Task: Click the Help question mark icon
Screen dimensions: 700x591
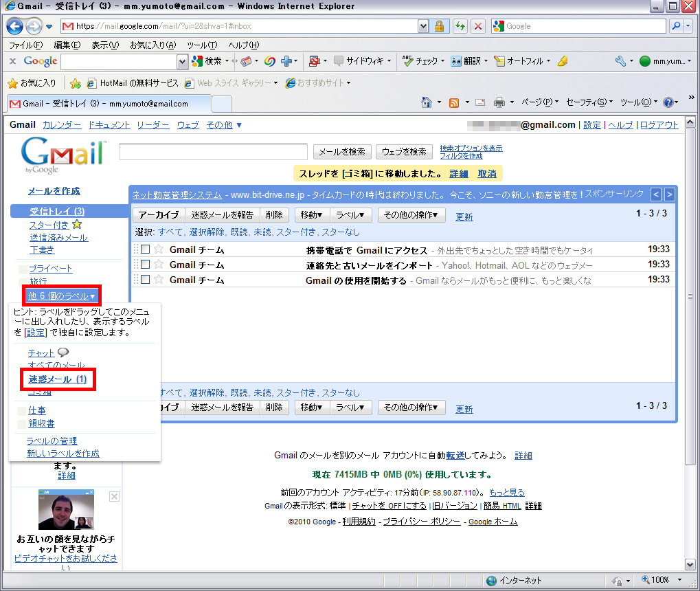Action: point(668,103)
